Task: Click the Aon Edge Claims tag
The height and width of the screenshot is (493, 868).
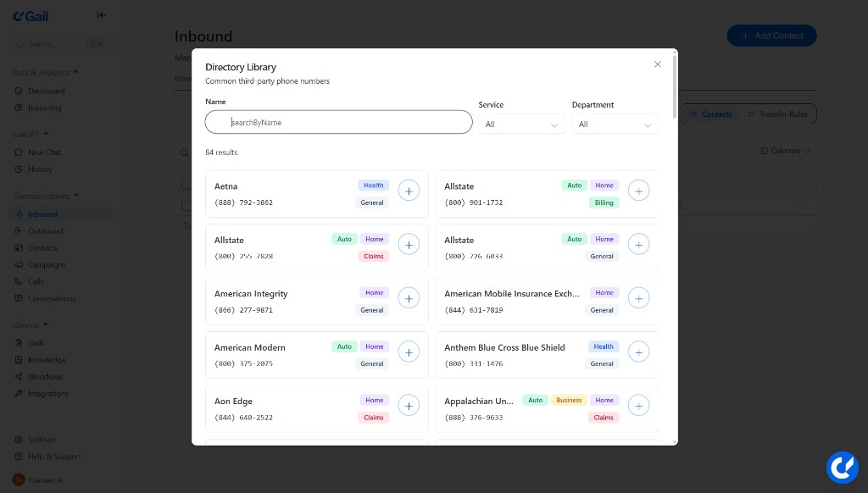Action: click(373, 418)
